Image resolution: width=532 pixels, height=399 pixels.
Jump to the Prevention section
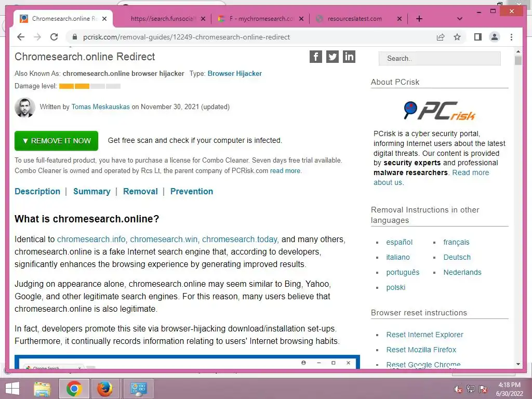[x=191, y=191]
